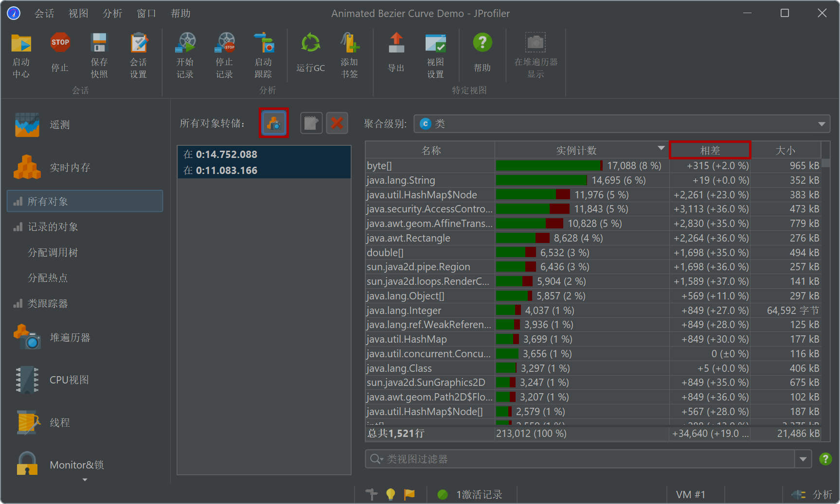Click Show in Heap Walker (在堆遍历器显示)

tap(536, 55)
